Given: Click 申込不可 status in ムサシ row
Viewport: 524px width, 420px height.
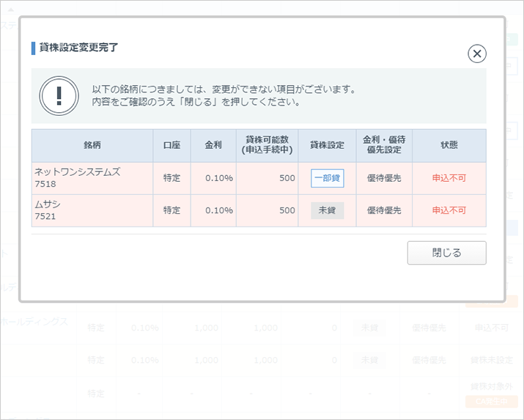Looking at the screenshot, I should coord(449,210).
